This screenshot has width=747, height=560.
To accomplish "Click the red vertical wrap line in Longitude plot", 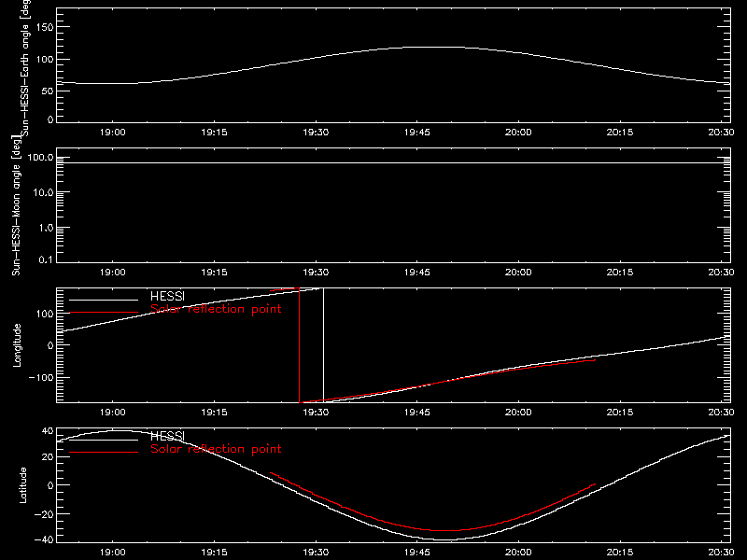I will point(299,345).
